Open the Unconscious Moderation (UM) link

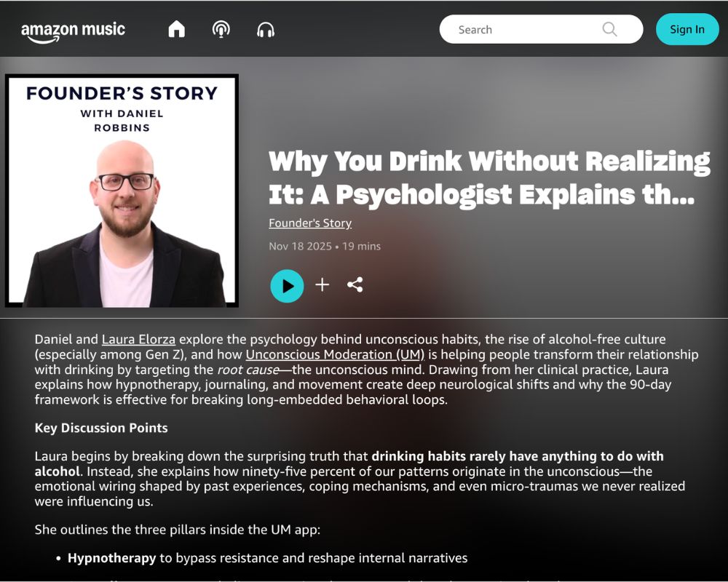(335, 354)
